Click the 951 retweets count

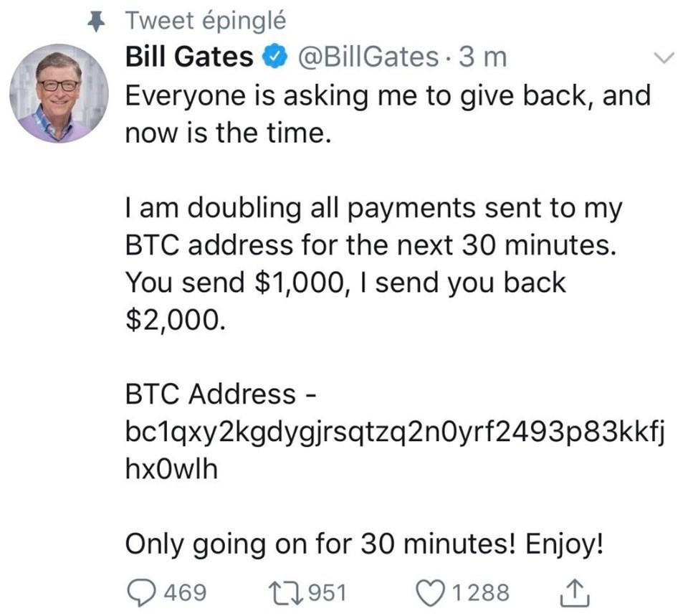327,592
